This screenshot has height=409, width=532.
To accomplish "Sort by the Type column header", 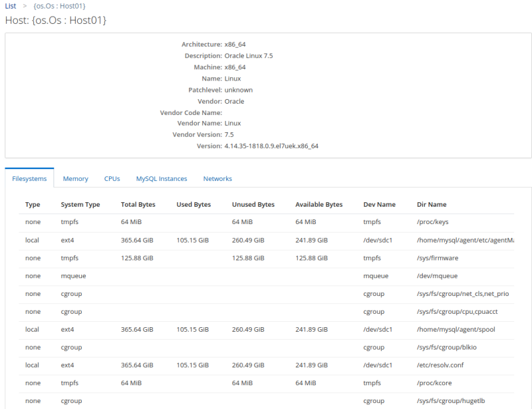I will pos(33,204).
